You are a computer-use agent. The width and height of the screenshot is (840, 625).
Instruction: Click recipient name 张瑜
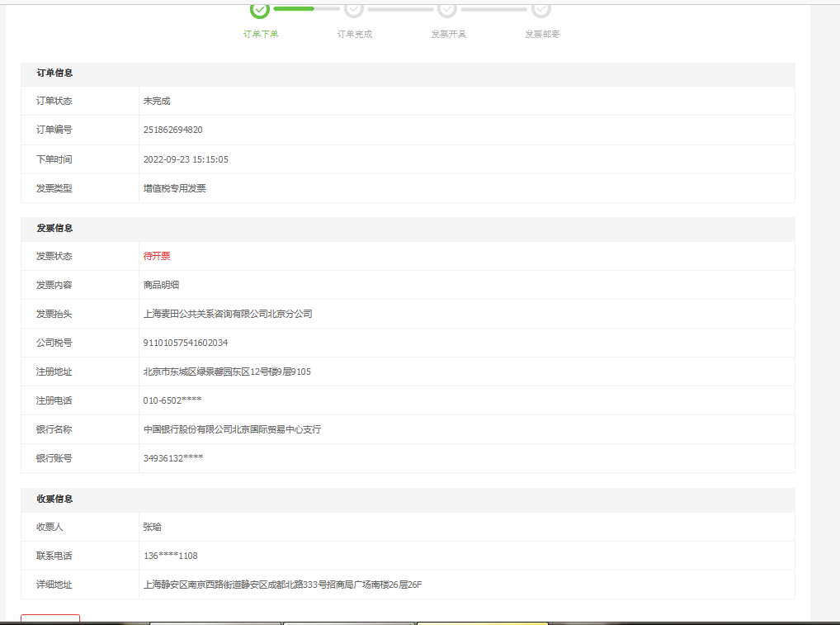(x=153, y=527)
